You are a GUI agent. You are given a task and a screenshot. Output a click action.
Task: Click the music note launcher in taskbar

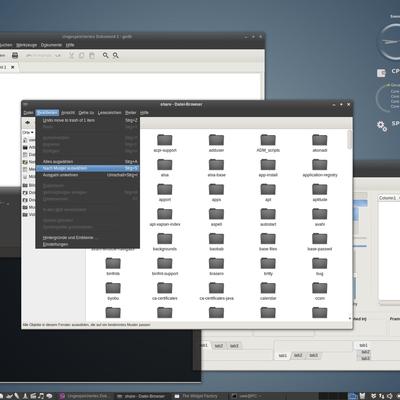click(41, 396)
